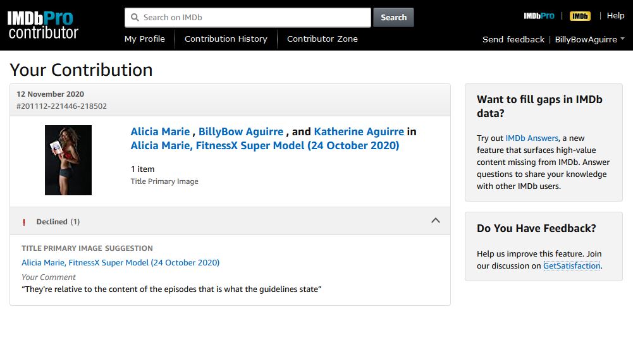Try out the IMDb Answers link
This screenshot has height=364, width=633.
(x=531, y=138)
